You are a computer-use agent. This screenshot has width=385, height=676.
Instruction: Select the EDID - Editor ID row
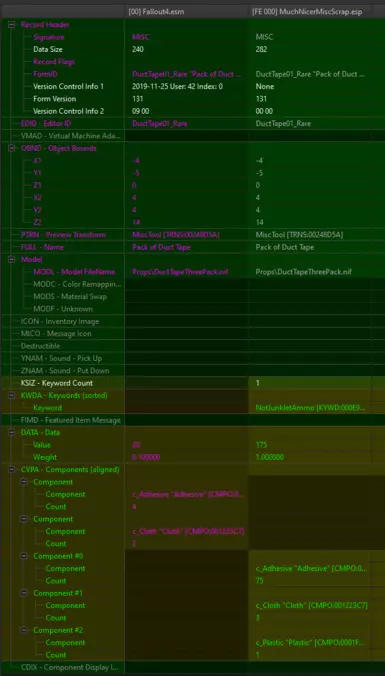[x=192, y=124]
